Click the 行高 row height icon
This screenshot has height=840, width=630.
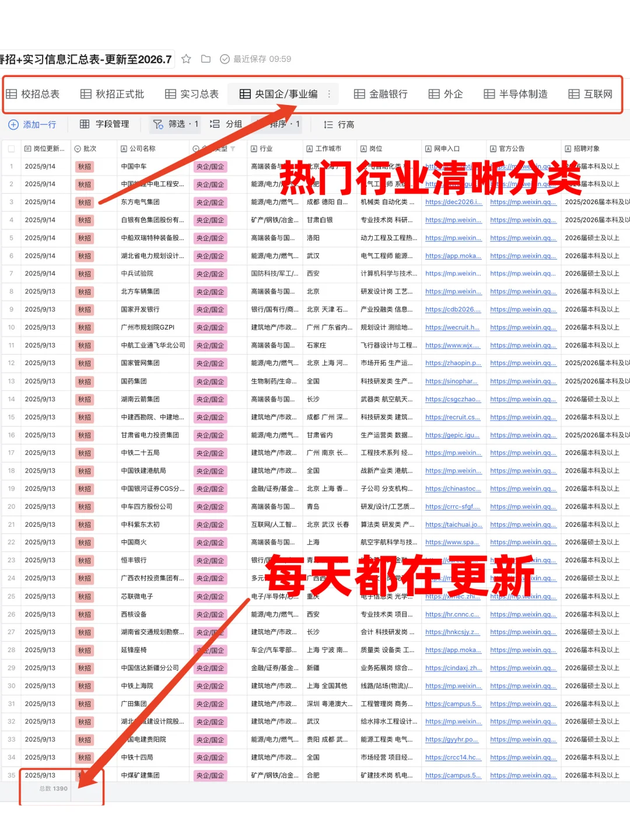pyautogui.click(x=328, y=125)
